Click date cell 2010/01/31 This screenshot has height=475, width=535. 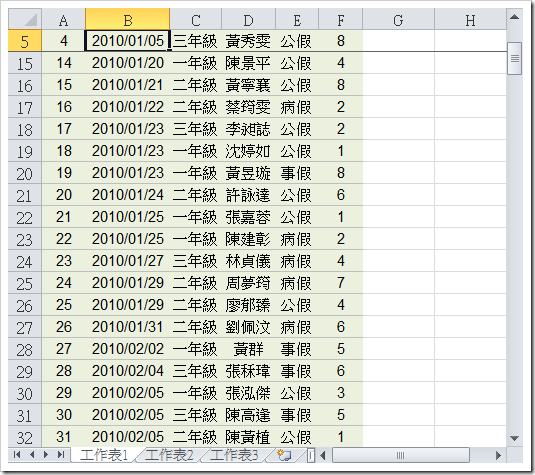(x=128, y=327)
